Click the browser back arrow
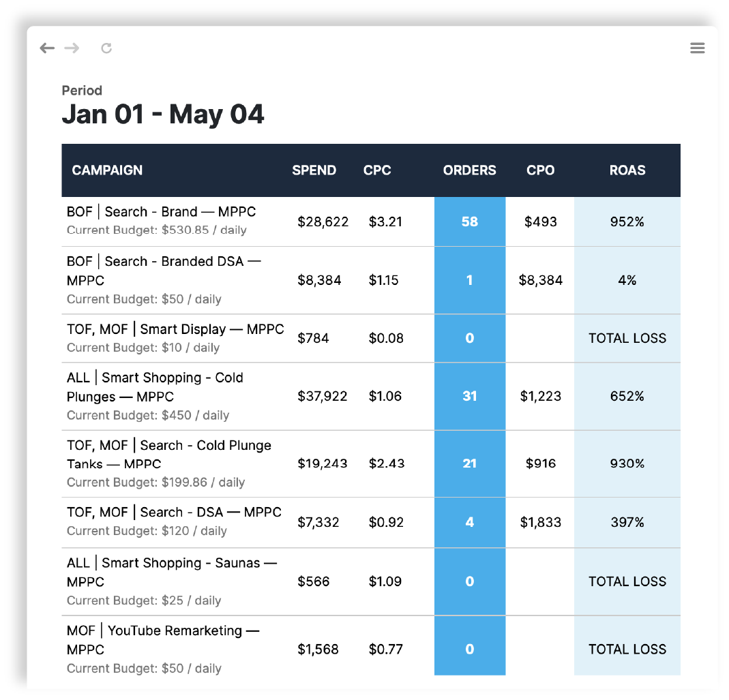The height and width of the screenshot is (700, 729). click(x=47, y=48)
